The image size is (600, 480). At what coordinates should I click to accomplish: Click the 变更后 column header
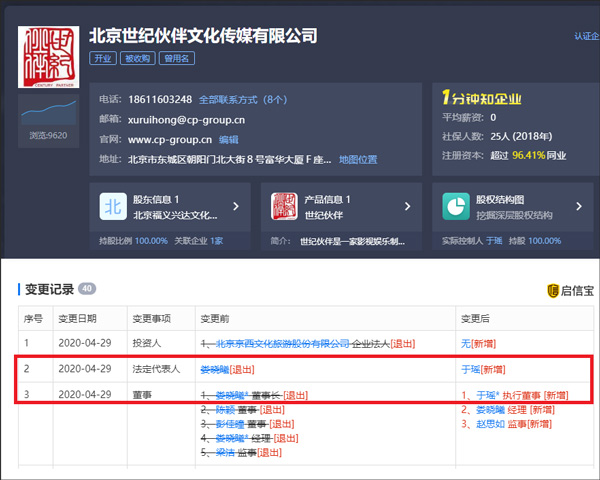coord(475,318)
